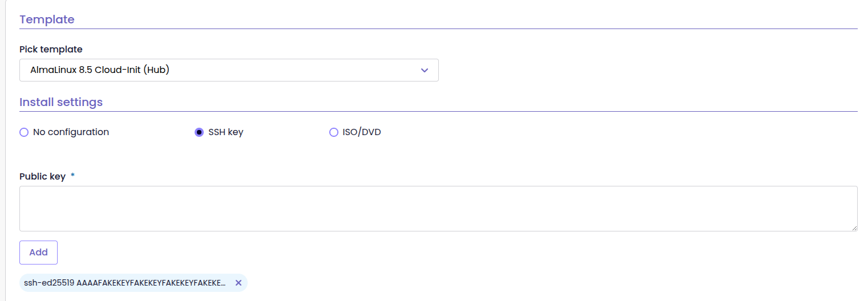Click the "Pick template" field label

pos(51,50)
